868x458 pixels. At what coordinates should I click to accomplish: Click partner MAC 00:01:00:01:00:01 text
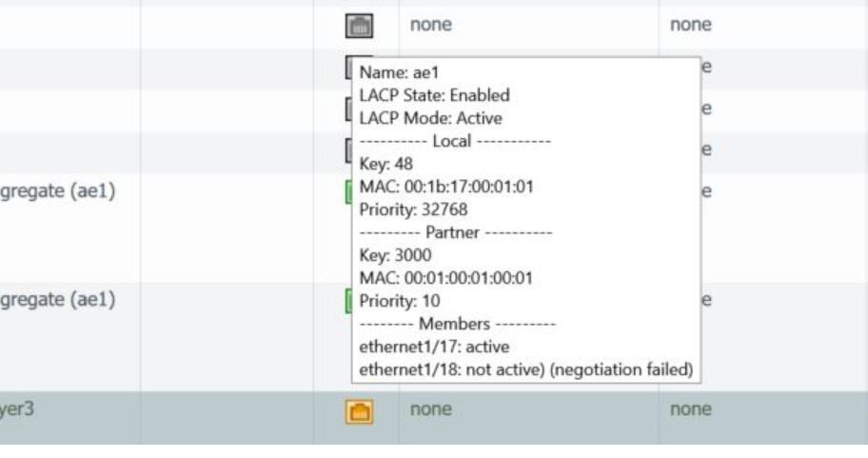(446, 278)
